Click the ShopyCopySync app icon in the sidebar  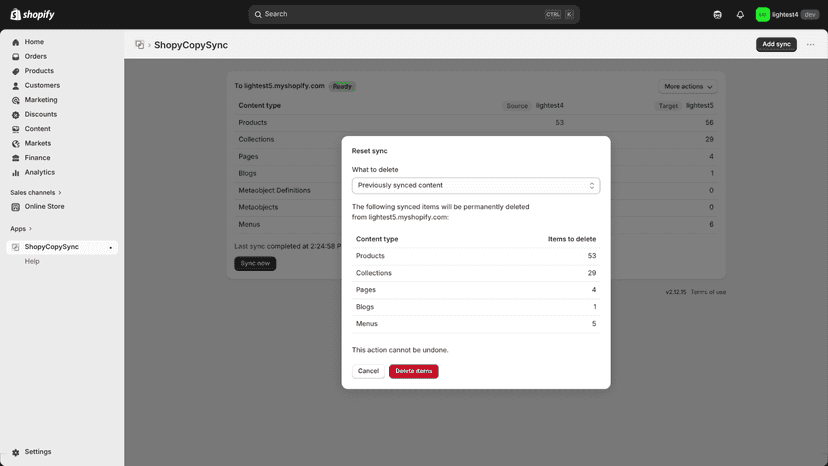[16, 247]
